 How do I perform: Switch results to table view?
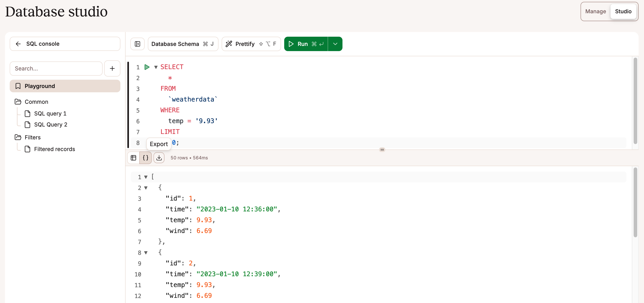(x=133, y=158)
